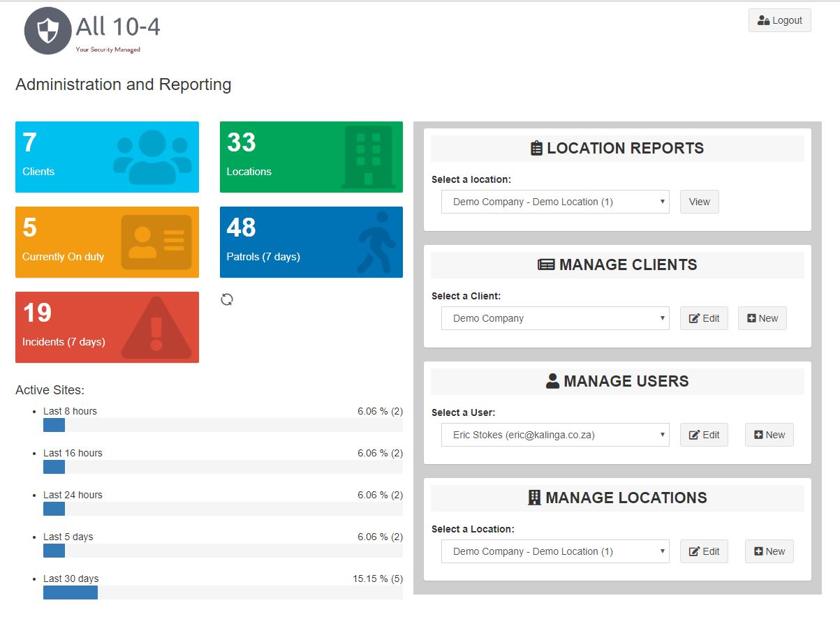Click the refresh icon below the Patrols tile
840x619 pixels.
tap(227, 299)
